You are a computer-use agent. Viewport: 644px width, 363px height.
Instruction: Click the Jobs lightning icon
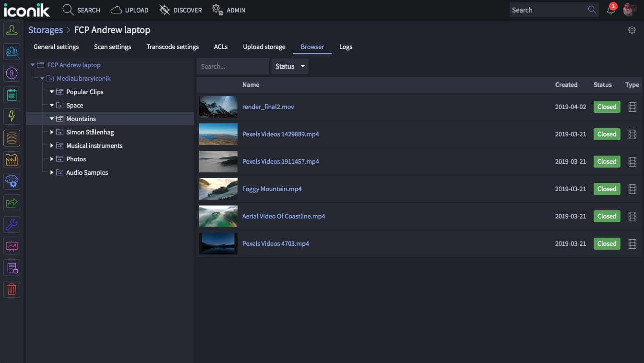pos(12,116)
